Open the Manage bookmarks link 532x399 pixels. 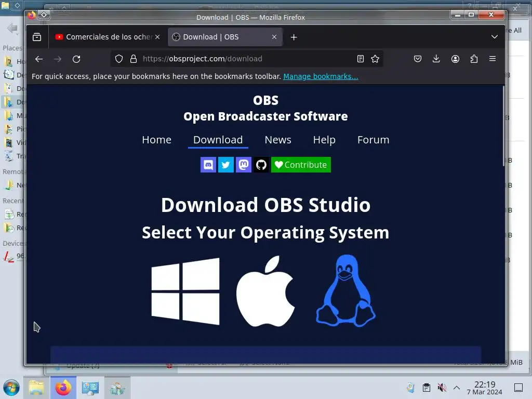click(x=321, y=76)
